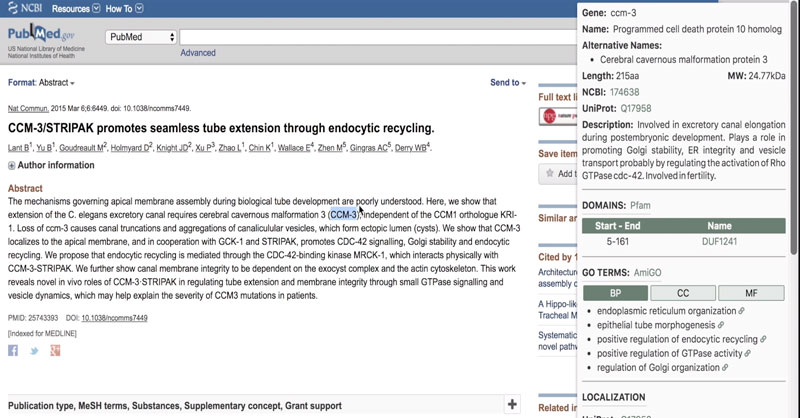Screen dimensions: 800x418
Task: Share article via Google Plus icon
Action: coord(56,350)
